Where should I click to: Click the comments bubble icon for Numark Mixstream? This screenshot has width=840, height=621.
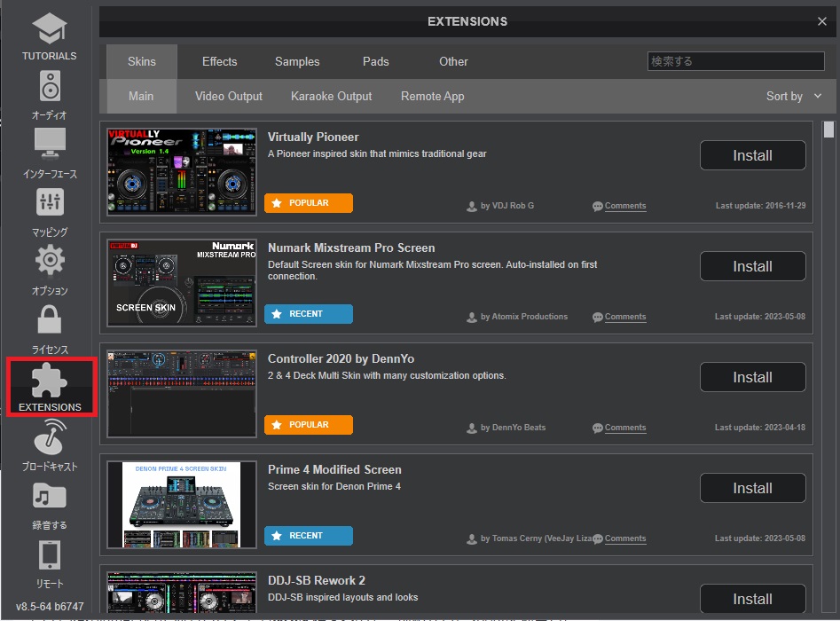598,318
